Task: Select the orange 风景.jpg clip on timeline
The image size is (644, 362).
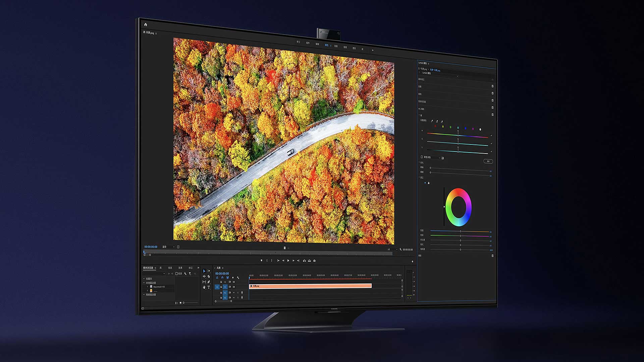Action: point(310,286)
